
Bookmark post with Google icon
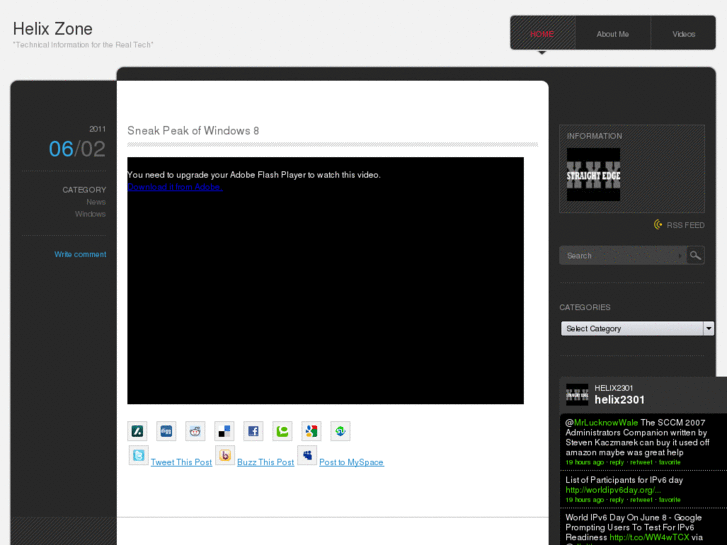click(311, 431)
